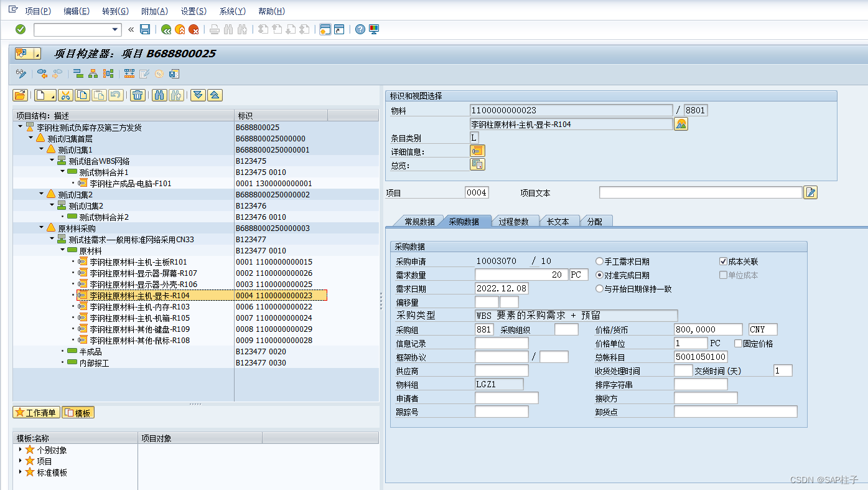Cut the selected object with scissors icon

tap(66, 95)
